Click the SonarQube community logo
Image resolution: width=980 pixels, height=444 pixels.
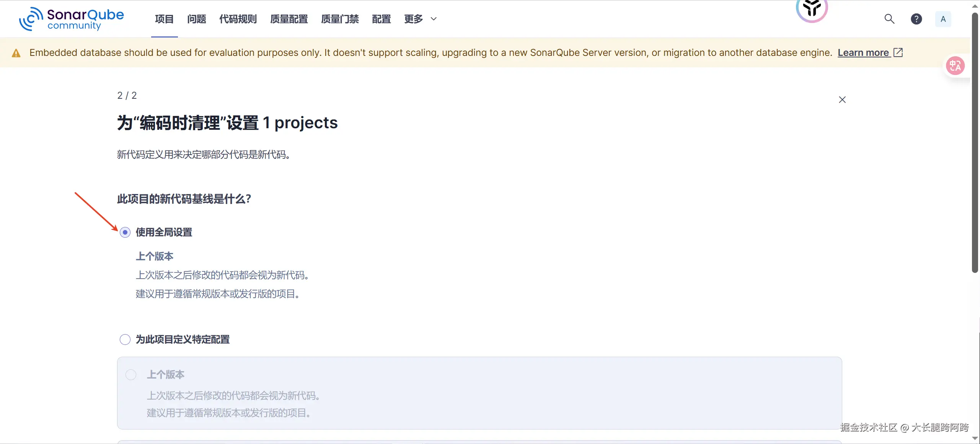pos(72,19)
